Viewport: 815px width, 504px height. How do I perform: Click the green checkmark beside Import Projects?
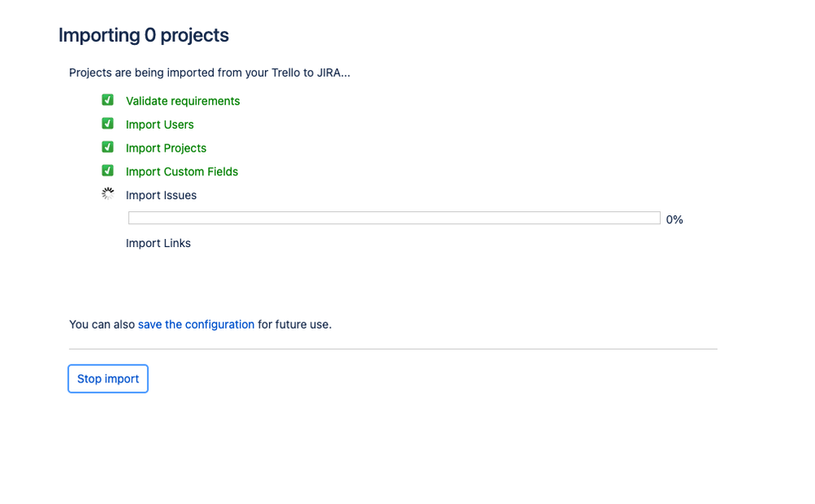108,147
